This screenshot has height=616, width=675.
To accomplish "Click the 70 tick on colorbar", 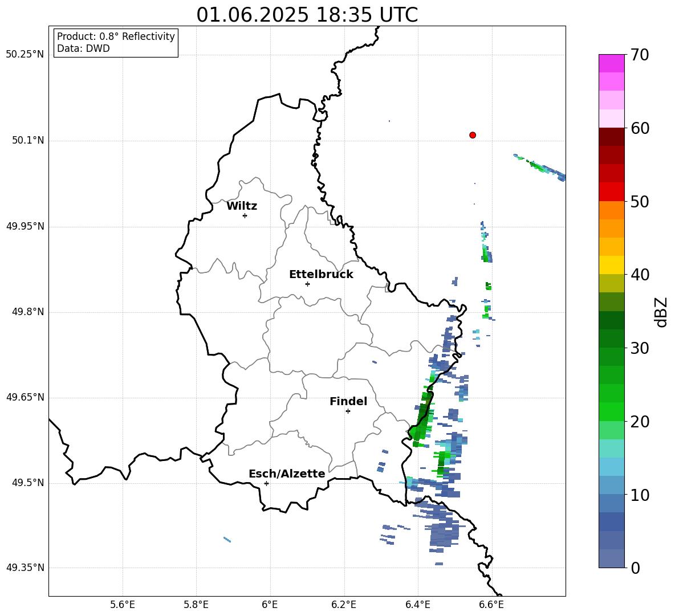I will 640,55.
